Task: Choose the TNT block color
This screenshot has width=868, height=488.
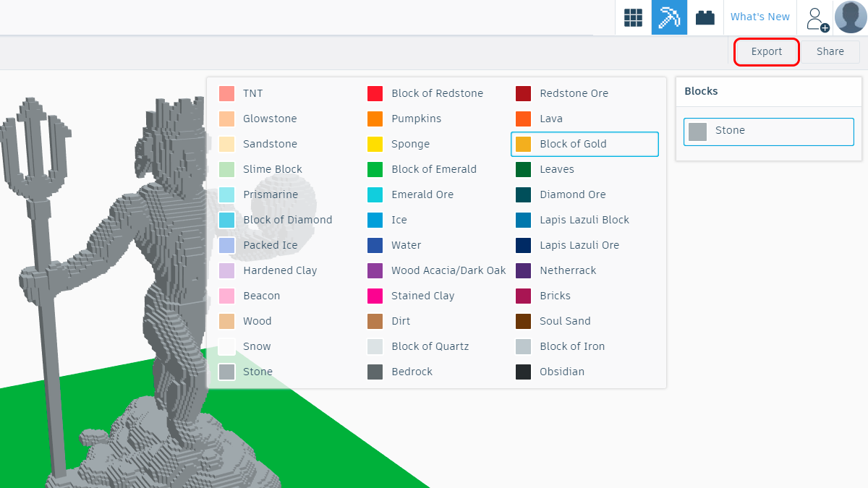Action: click(288, 93)
